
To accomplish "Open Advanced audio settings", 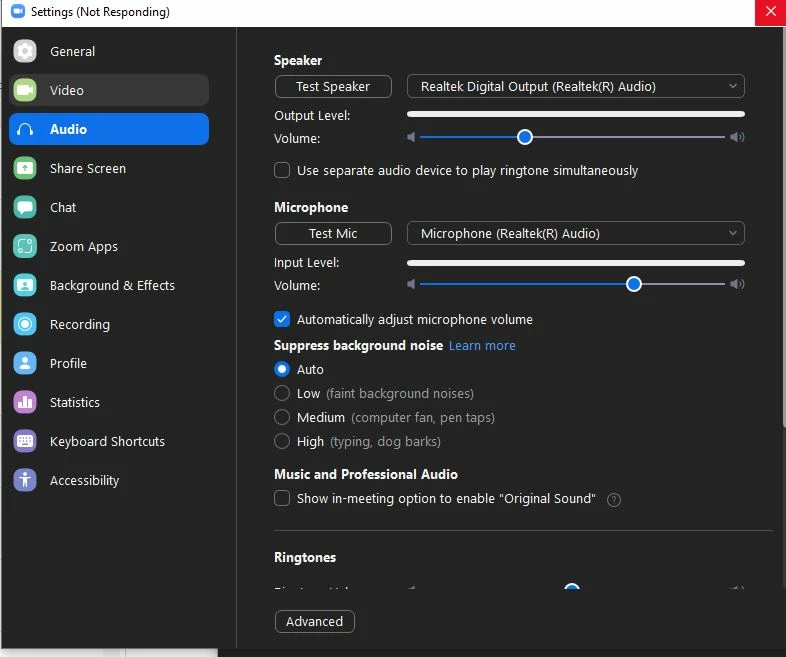I will [x=314, y=621].
